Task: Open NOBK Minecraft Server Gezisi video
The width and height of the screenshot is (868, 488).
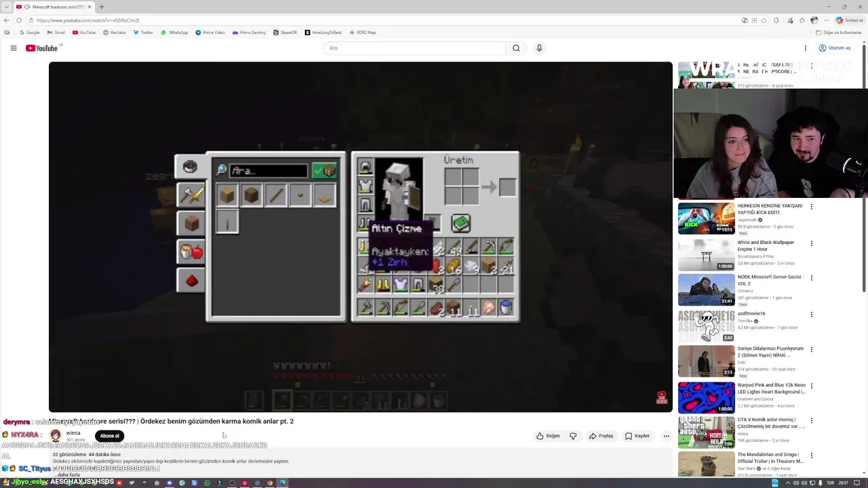Action: (x=707, y=289)
